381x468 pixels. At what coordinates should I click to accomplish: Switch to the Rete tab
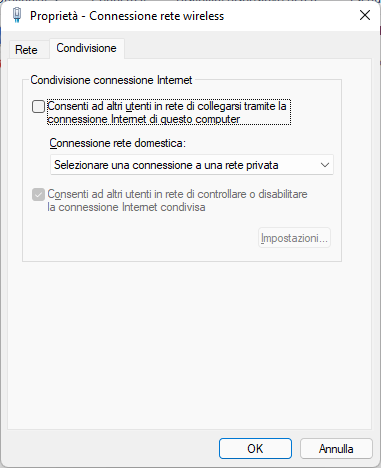coord(26,50)
